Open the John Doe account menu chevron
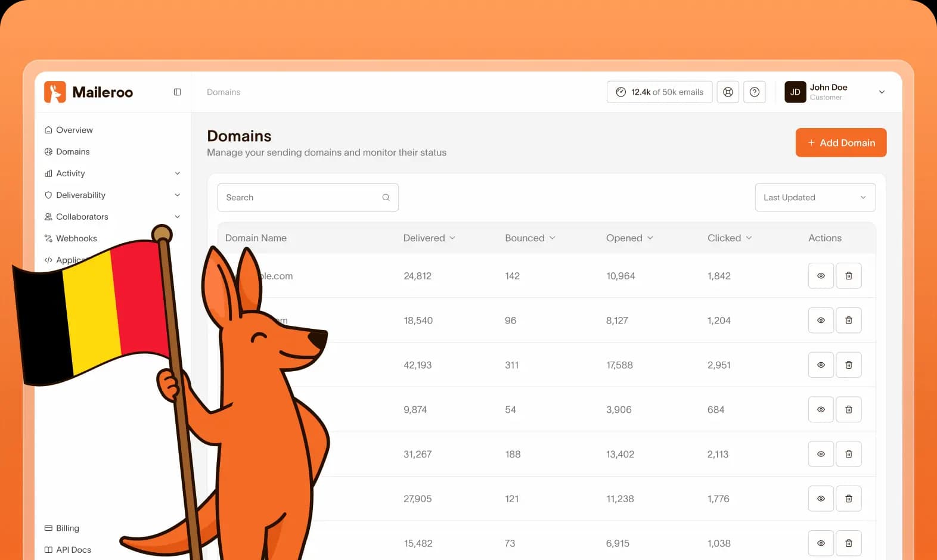Viewport: 937px width, 560px height. 882,92
